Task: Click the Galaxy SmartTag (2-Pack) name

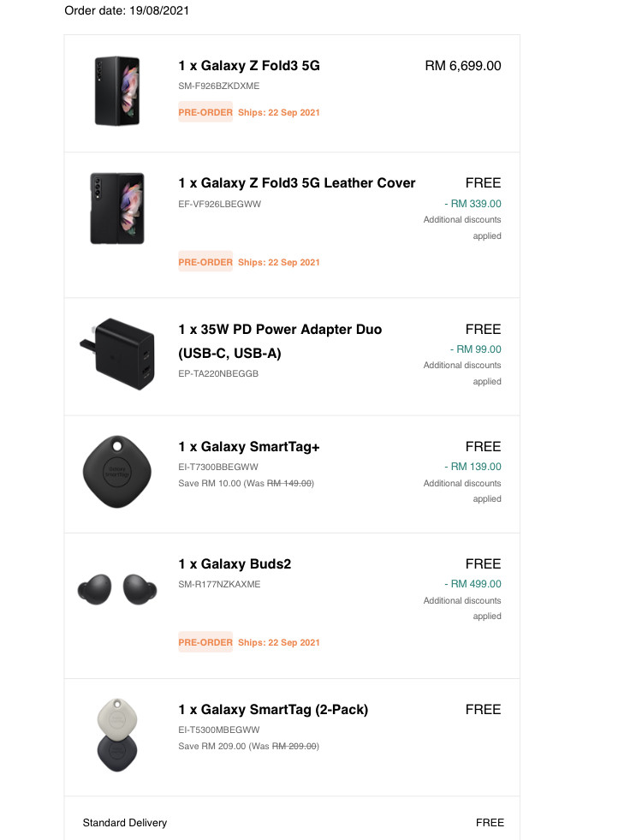Action: pyautogui.click(x=273, y=710)
